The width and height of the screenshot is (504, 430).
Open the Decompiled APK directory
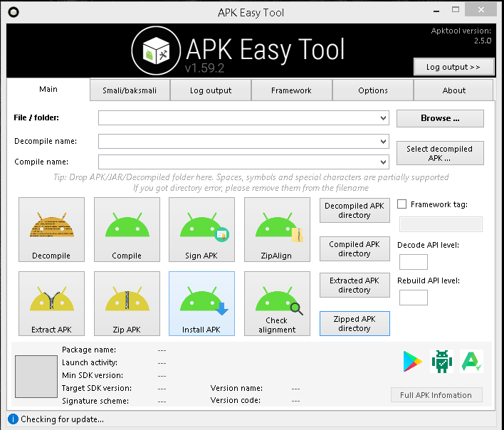click(355, 210)
